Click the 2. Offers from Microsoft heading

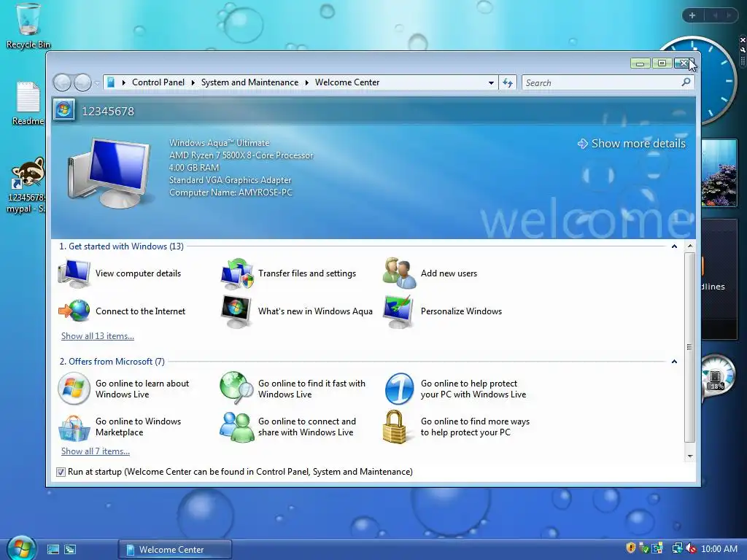point(112,362)
